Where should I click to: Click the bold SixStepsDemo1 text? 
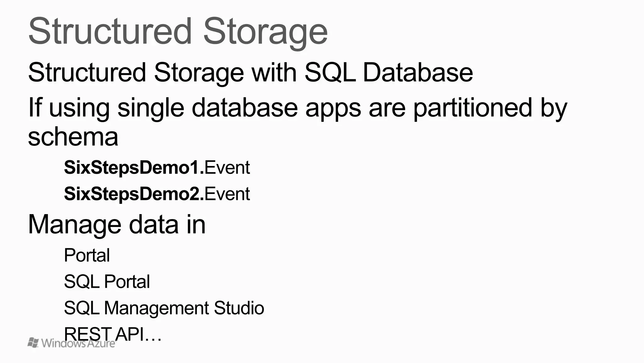(134, 167)
